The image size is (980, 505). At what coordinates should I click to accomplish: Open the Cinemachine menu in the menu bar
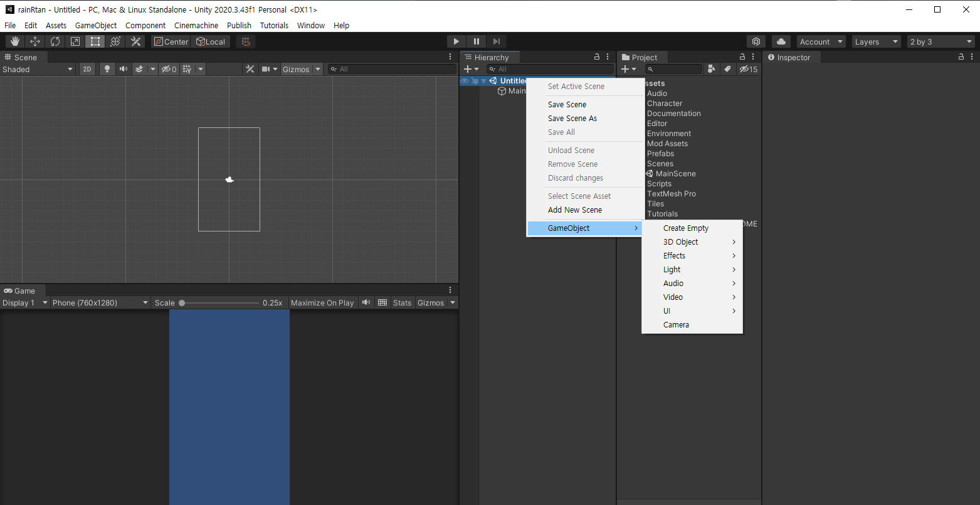pyautogui.click(x=196, y=25)
